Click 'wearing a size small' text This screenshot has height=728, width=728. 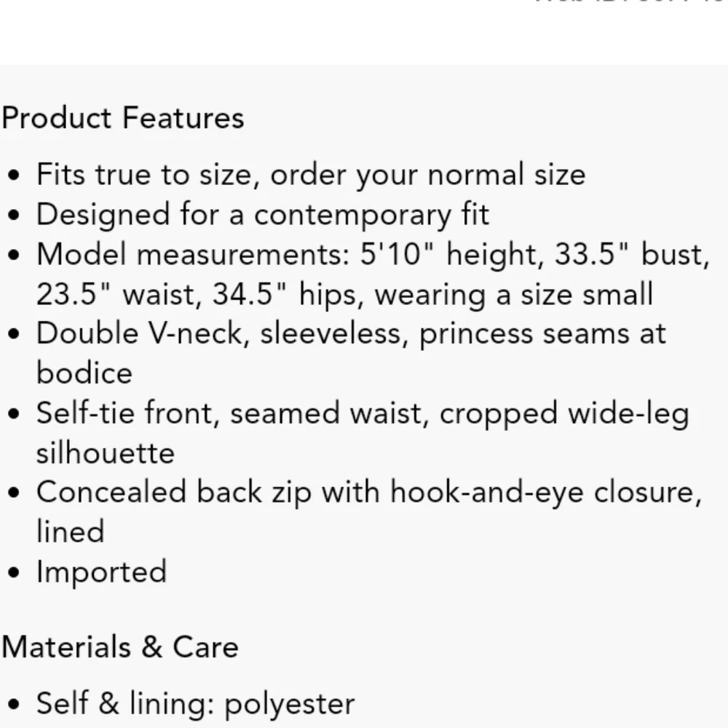tap(513, 294)
